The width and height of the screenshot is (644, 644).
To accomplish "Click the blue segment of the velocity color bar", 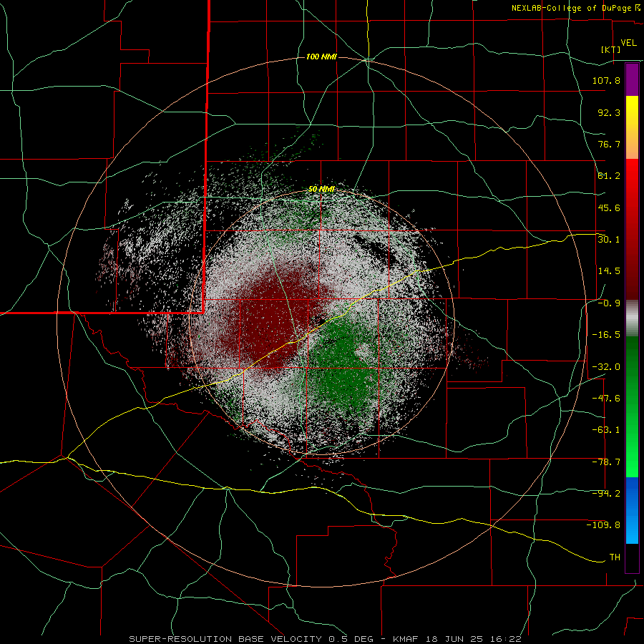I will [632, 510].
